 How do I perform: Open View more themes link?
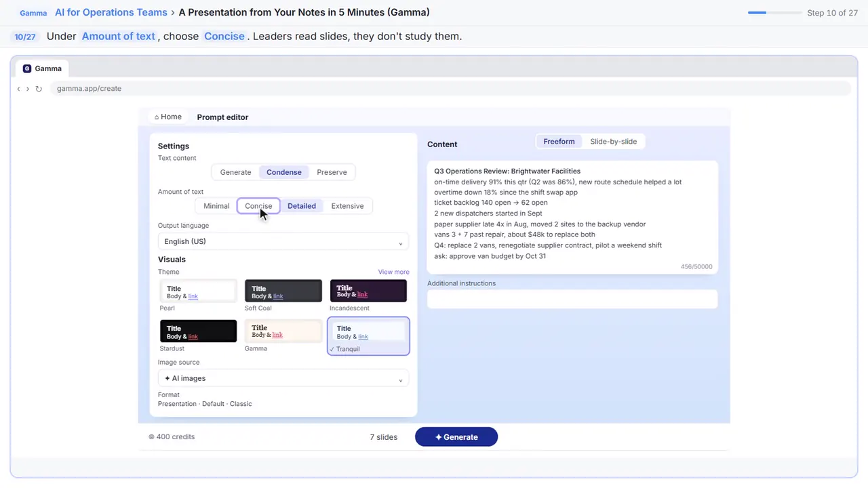tap(393, 272)
